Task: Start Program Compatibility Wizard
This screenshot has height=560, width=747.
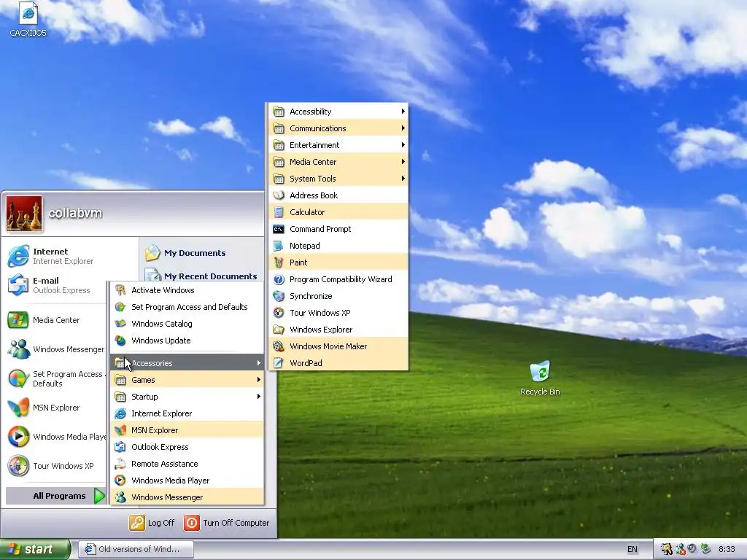Action: point(338,279)
